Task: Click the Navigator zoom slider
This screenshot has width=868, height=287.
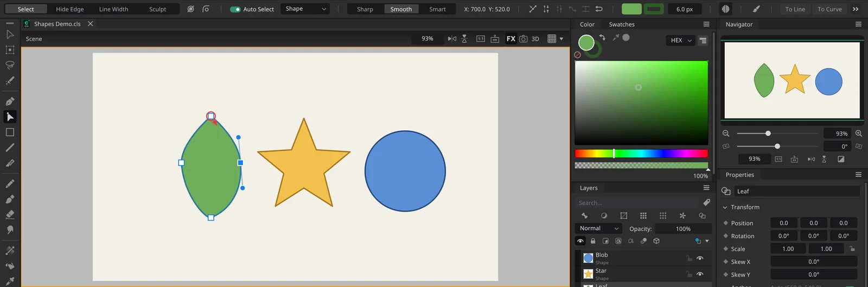Action: (x=777, y=133)
